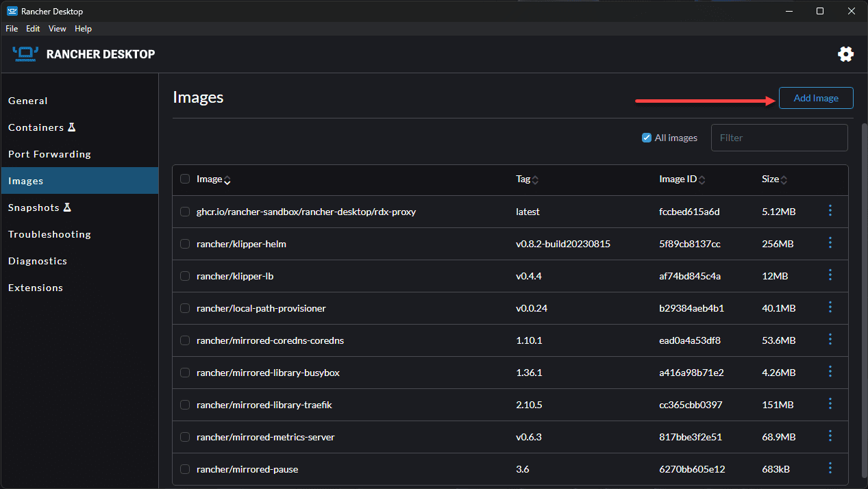The image size is (868, 489).
Task: Open actions menu for rancher/mirrored-coredns-coredns
Action: 830,340
